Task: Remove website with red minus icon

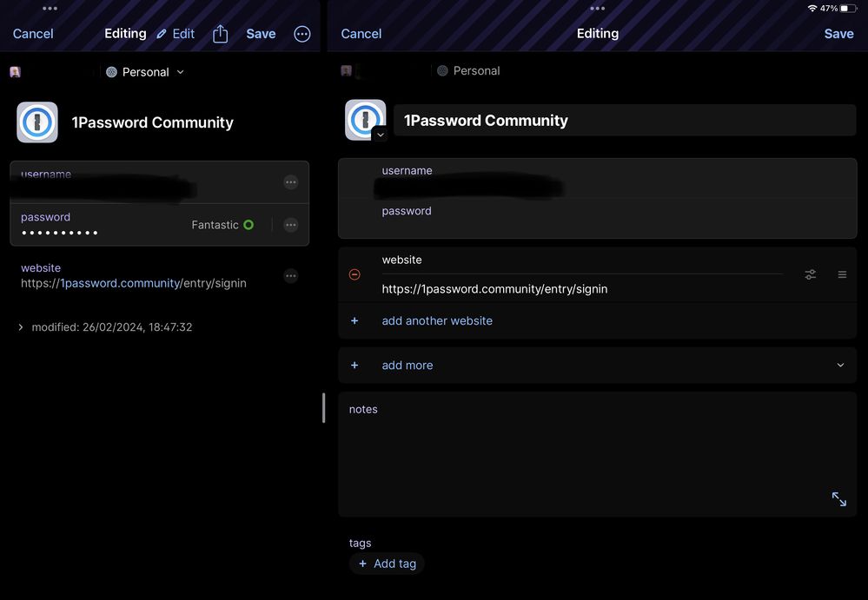Action: pyautogui.click(x=354, y=274)
